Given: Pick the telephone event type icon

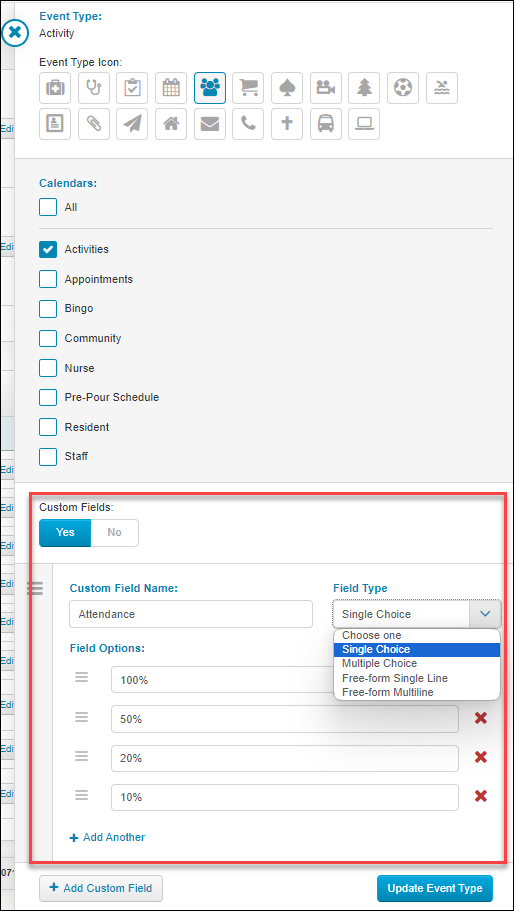Looking at the screenshot, I should pyautogui.click(x=248, y=124).
